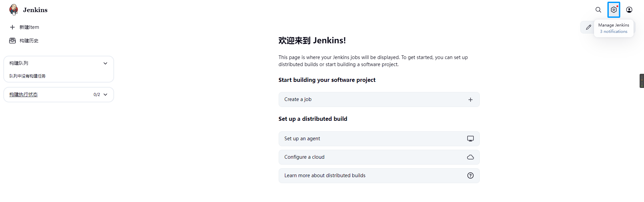
Task: Click the Create a job button
Action: 379,100
